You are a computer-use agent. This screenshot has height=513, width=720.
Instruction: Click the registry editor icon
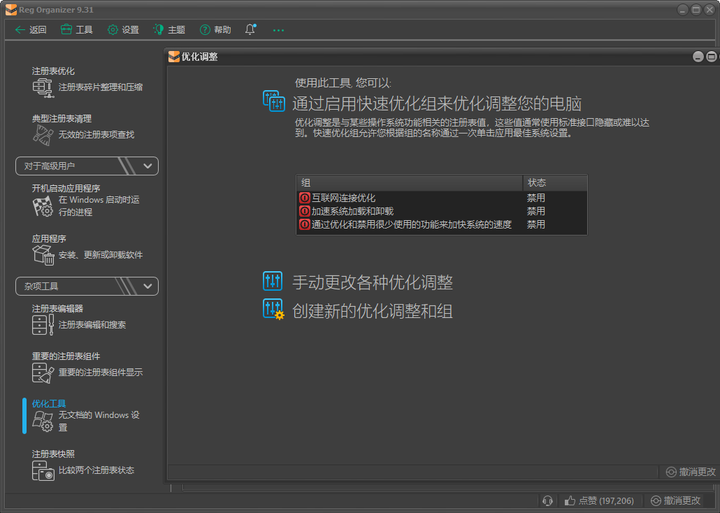tap(43, 325)
